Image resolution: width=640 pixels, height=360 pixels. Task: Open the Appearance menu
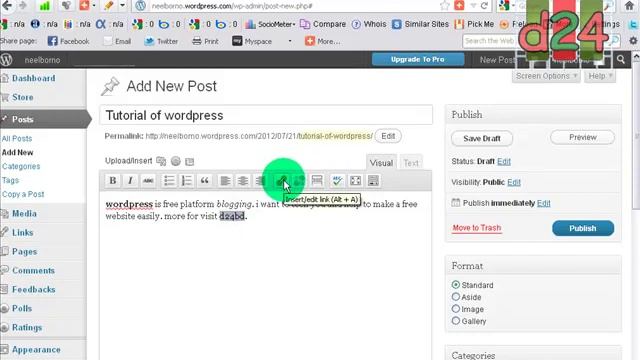36,350
